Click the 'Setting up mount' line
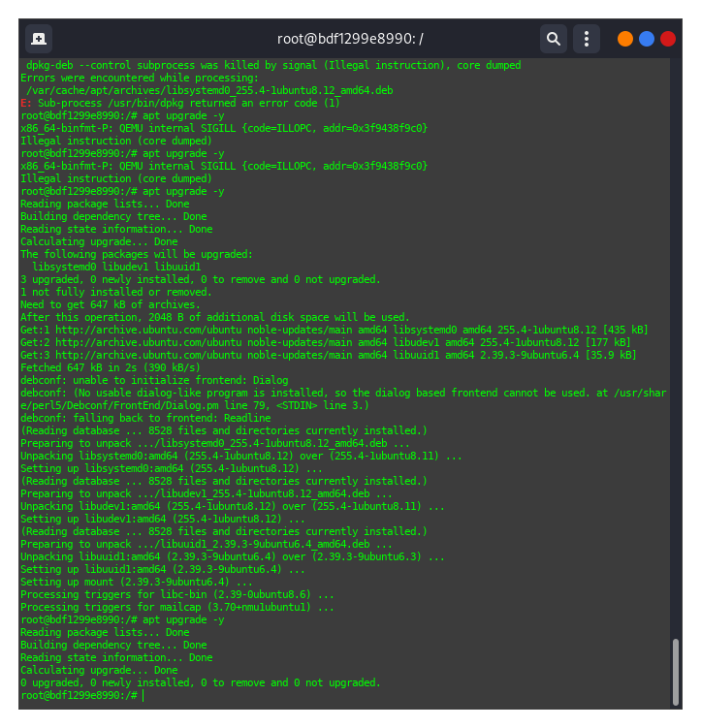 (x=136, y=582)
